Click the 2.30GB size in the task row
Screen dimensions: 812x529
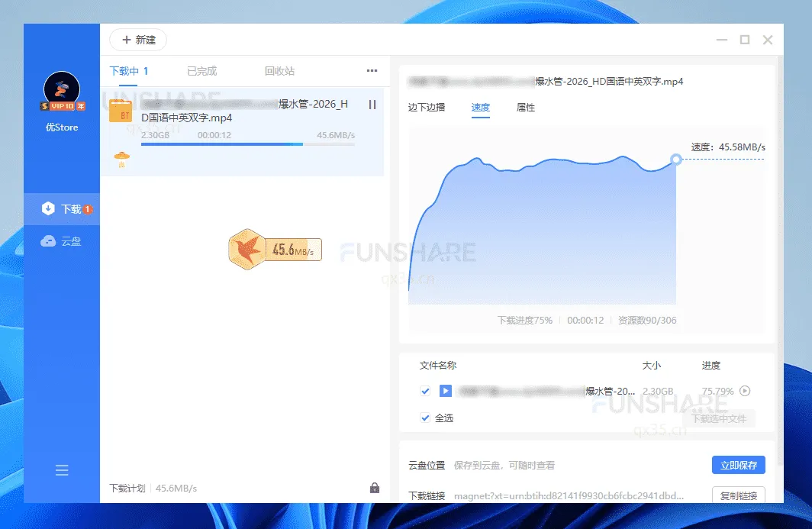point(156,135)
